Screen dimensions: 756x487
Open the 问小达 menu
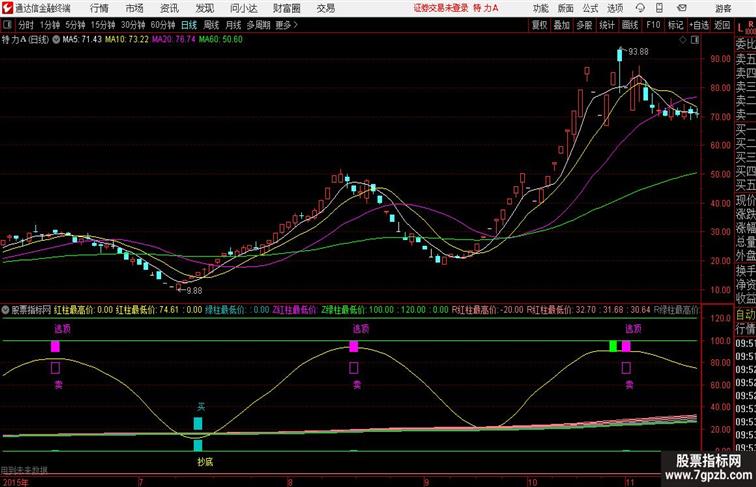pyautogui.click(x=243, y=8)
